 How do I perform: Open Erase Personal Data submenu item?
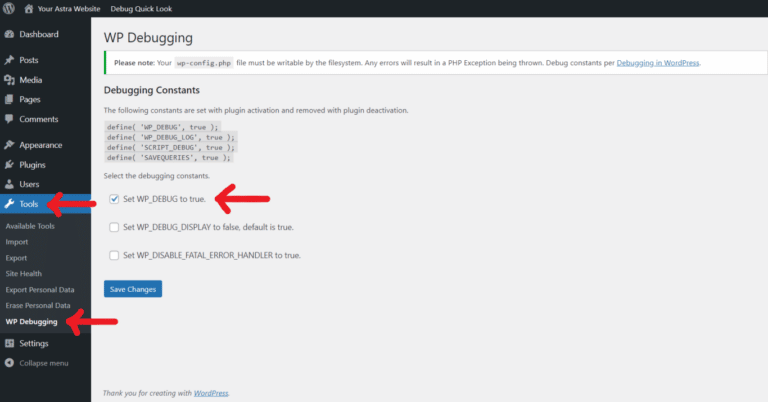(x=38, y=306)
